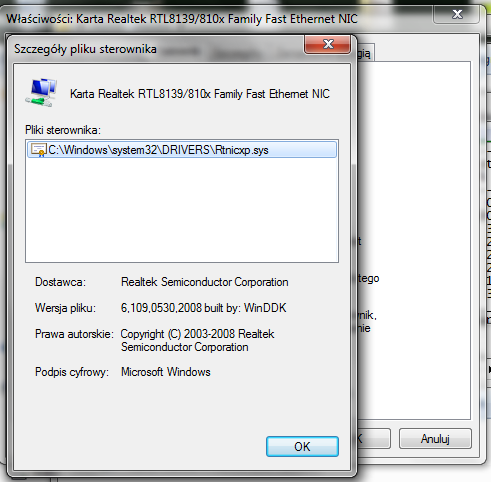Click the certificate icon beside Rtnicxp.sys

coord(38,150)
